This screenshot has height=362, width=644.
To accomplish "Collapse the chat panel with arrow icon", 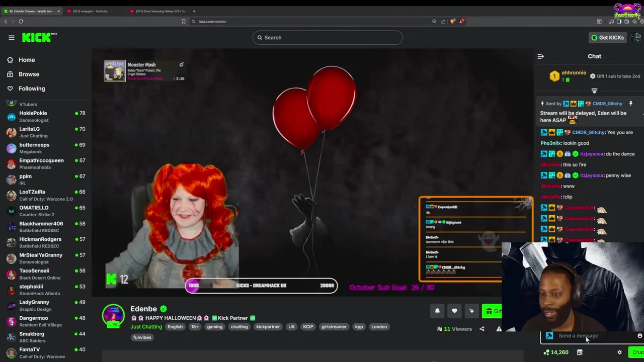I will [540, 56].
